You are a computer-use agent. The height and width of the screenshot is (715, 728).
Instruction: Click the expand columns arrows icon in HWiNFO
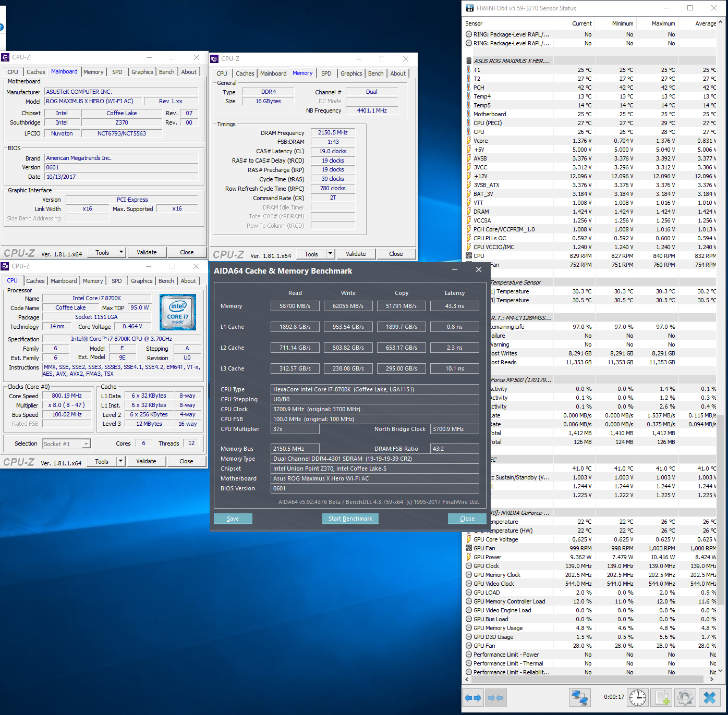[x=473, y=698]
